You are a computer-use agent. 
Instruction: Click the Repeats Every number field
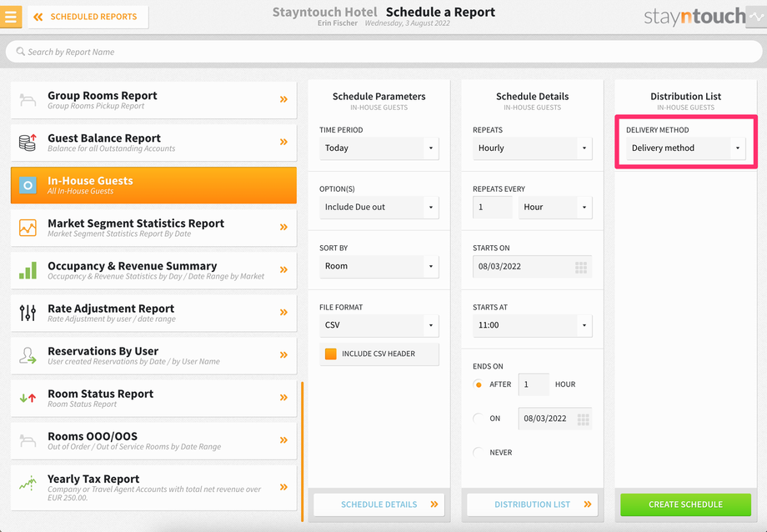[493, 207]
